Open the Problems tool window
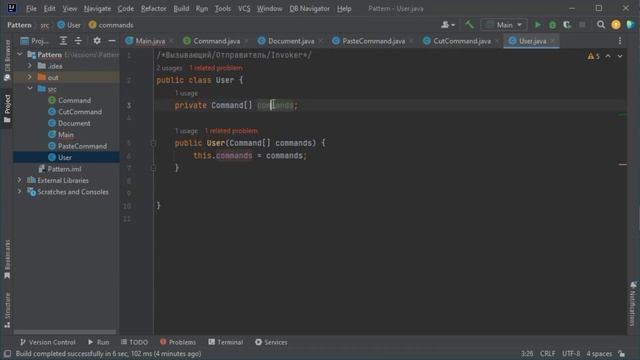The image size is (640, 360). click(178, 342)
